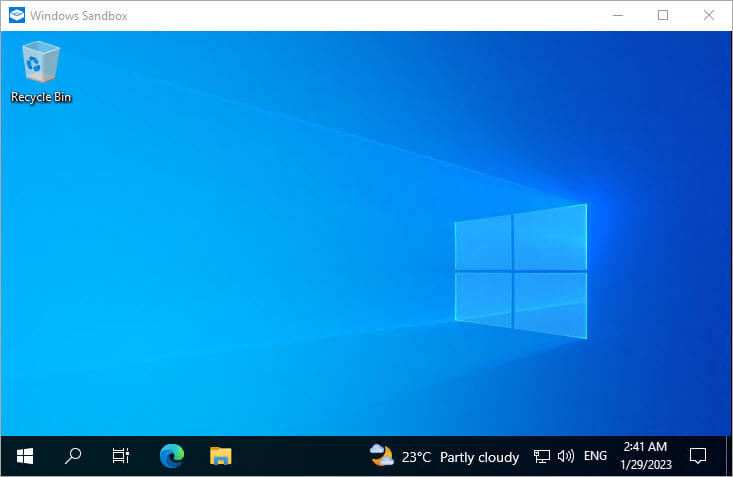Open the network status tray icon
This screenshot has width=733, height=477.
541,456
